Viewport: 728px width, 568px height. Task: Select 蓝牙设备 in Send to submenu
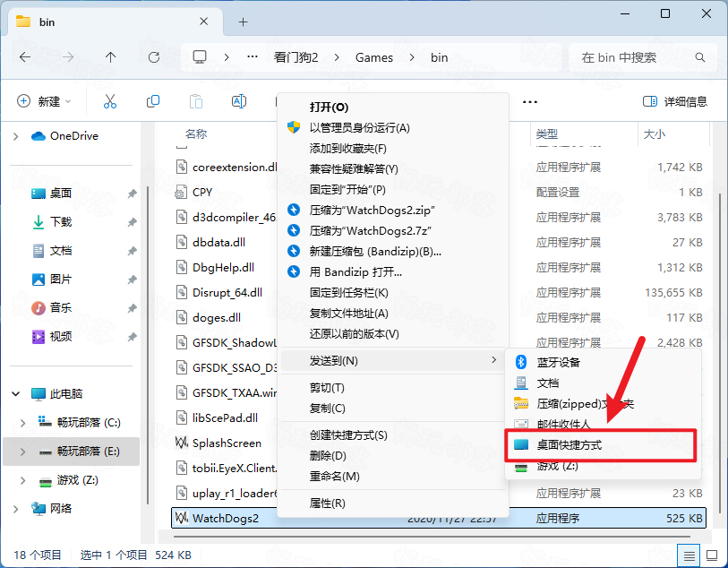coord(559,362)
